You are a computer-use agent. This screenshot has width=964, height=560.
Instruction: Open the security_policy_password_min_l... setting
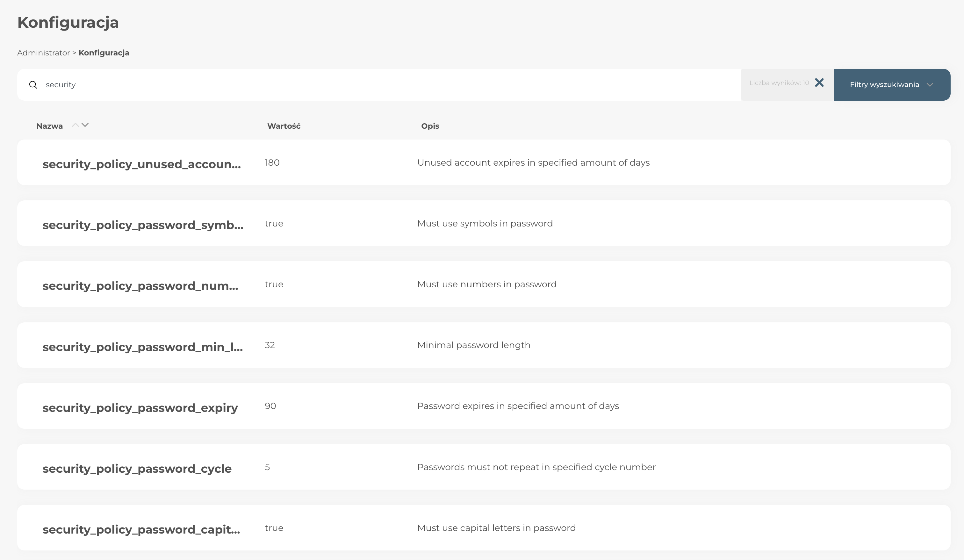click(142, 347)
